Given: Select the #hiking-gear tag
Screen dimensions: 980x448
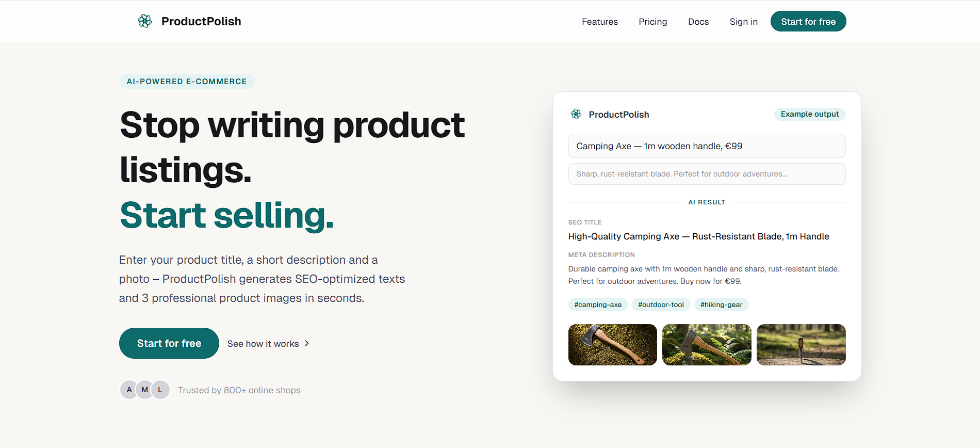Looking at the screenshot, I should [721, 305].
